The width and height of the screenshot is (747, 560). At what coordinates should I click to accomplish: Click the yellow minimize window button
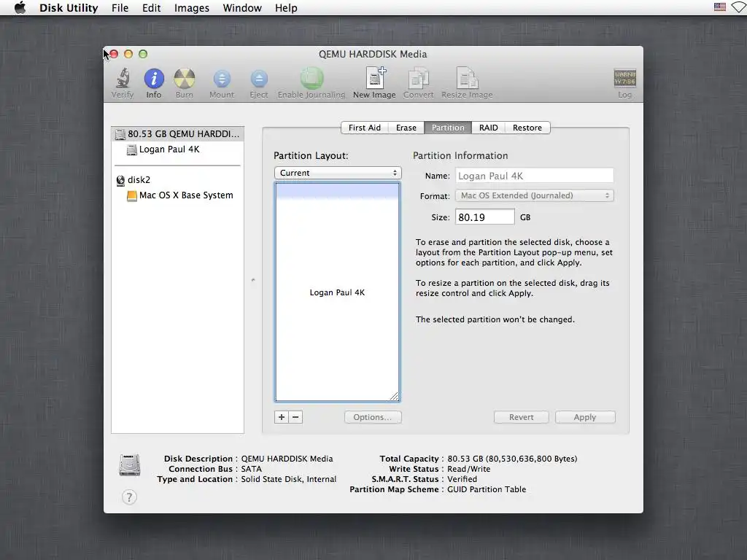click(128, 54)
